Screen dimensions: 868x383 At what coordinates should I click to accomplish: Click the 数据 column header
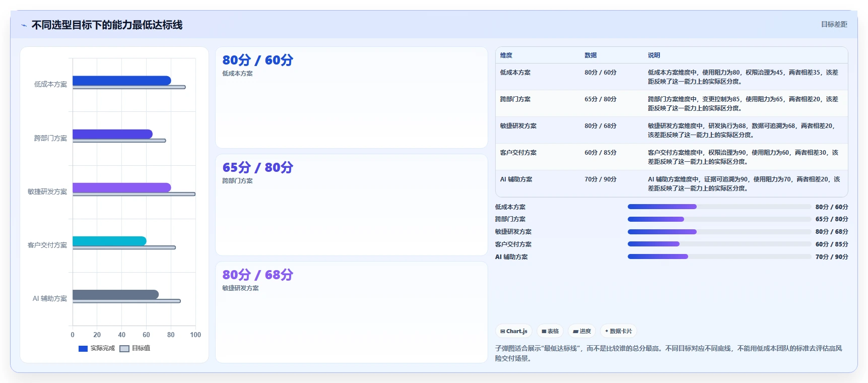coord(590,55)
